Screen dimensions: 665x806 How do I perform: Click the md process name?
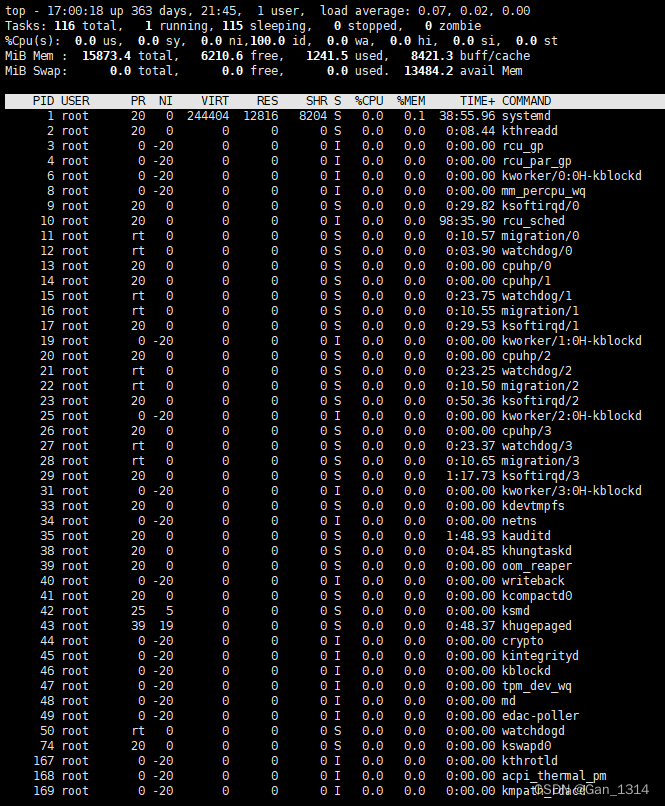point(509,701)
